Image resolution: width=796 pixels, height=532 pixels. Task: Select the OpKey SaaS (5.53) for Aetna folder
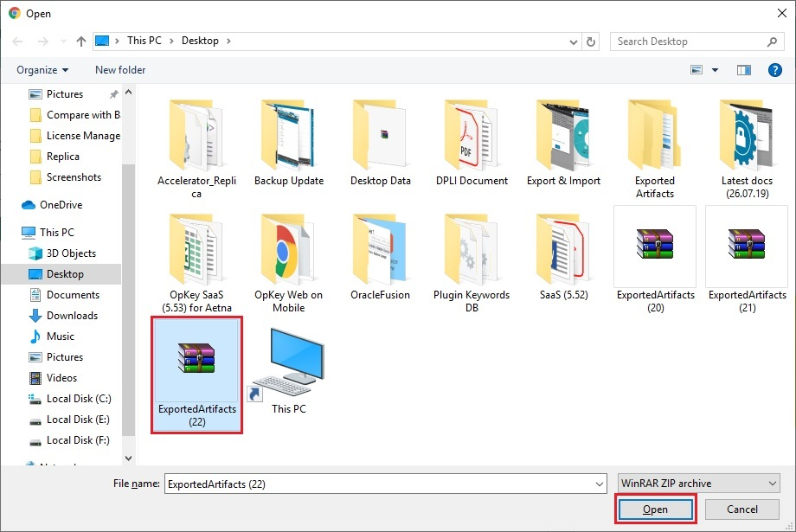196,261
